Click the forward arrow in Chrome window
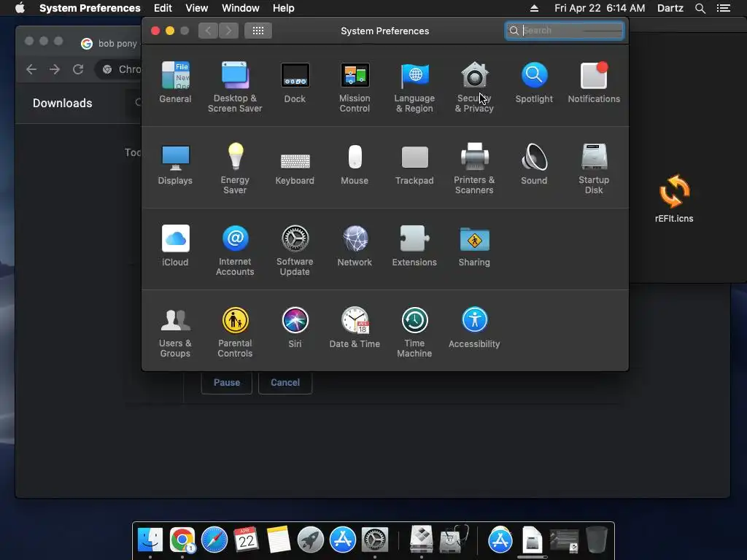The height and width of the screenshot is (560, 747). (55, 69)
